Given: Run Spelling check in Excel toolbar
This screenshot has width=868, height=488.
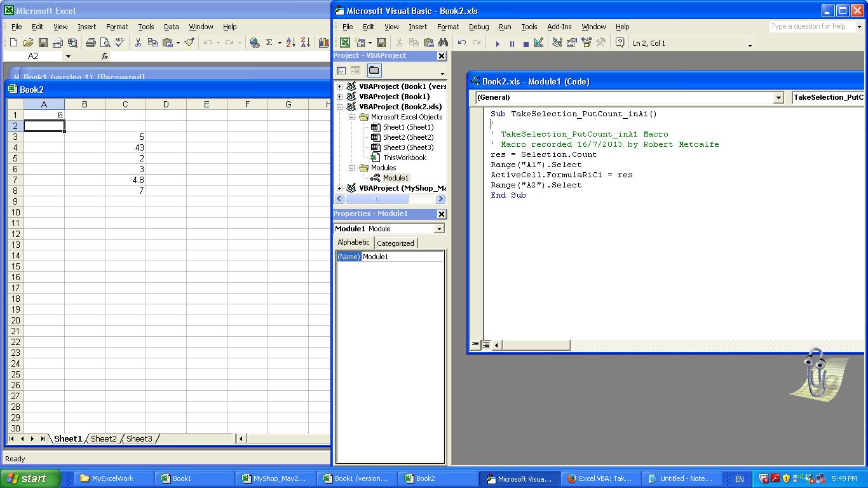Looking at the screenshot, I should click(x=119, y=43).
